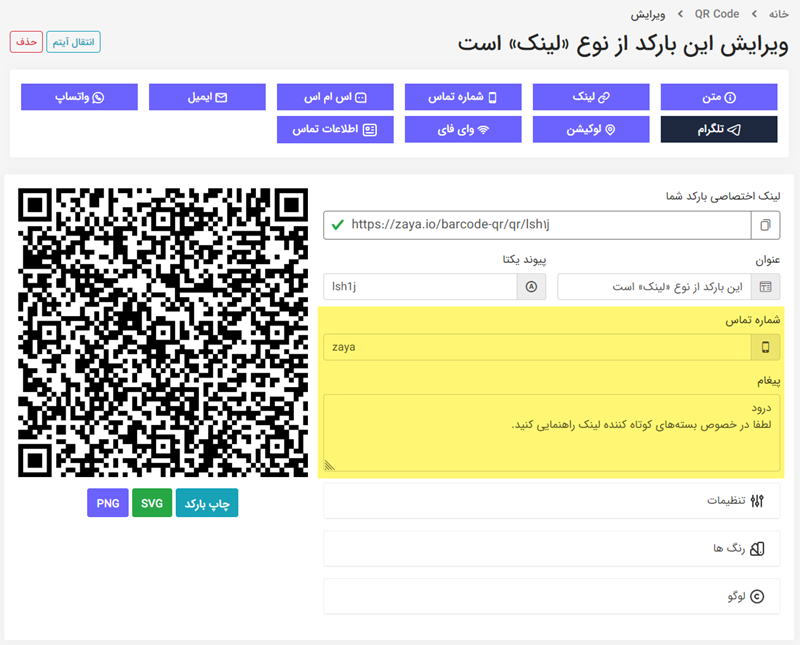Image resolution: width=800 pixels, height=645 pixels.
Task: Click the copyright icon in لوگو
Action: click(x=758, y=596)
